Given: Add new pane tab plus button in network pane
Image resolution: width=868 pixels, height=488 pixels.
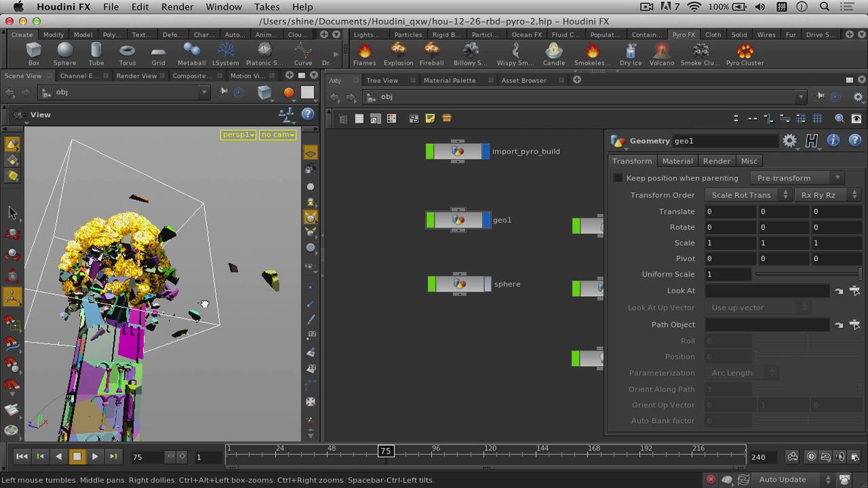Looking at the screenshot, I should click(577, 80).
